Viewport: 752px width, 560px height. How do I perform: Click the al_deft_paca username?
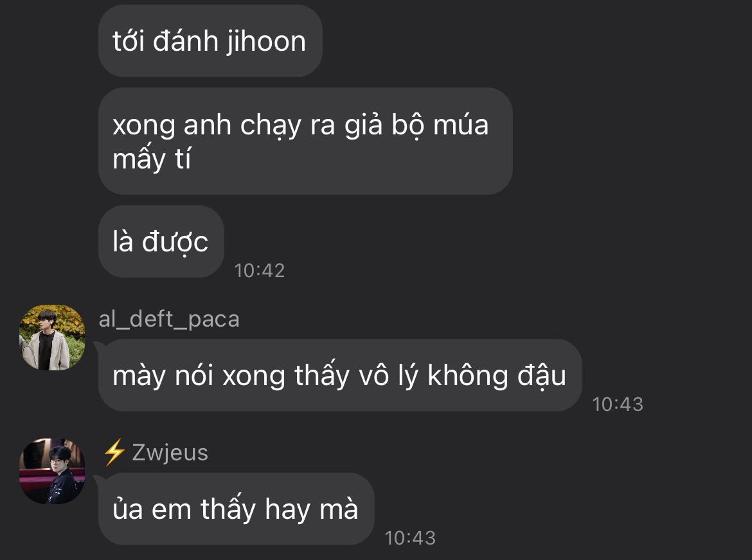point(169,320)
